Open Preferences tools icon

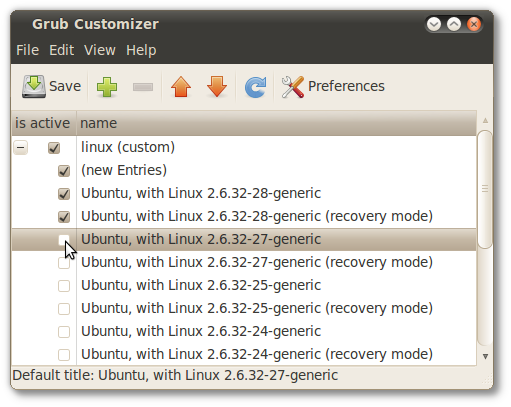pos(293,87)
